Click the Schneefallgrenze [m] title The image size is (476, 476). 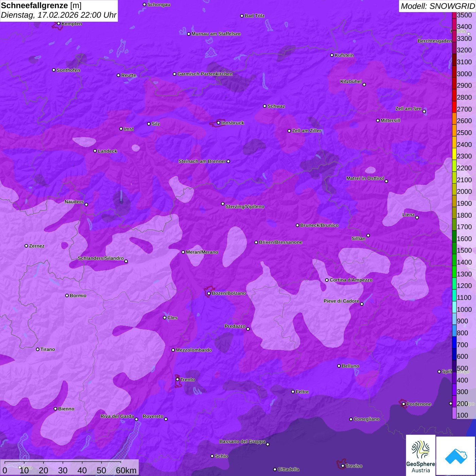pyautogui.click(x=41, y=6)
